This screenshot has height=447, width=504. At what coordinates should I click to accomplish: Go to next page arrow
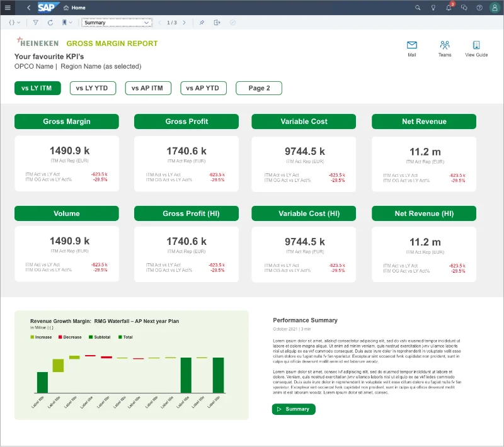coord(184,23)
